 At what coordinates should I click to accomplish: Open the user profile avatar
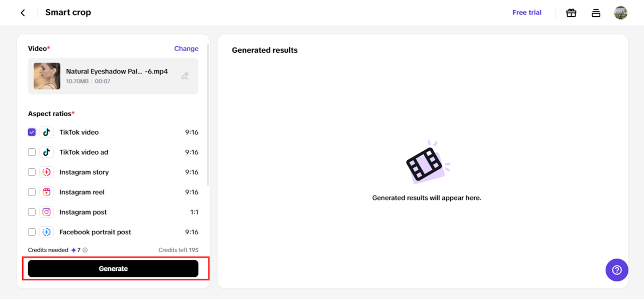(x=621, y=13)
